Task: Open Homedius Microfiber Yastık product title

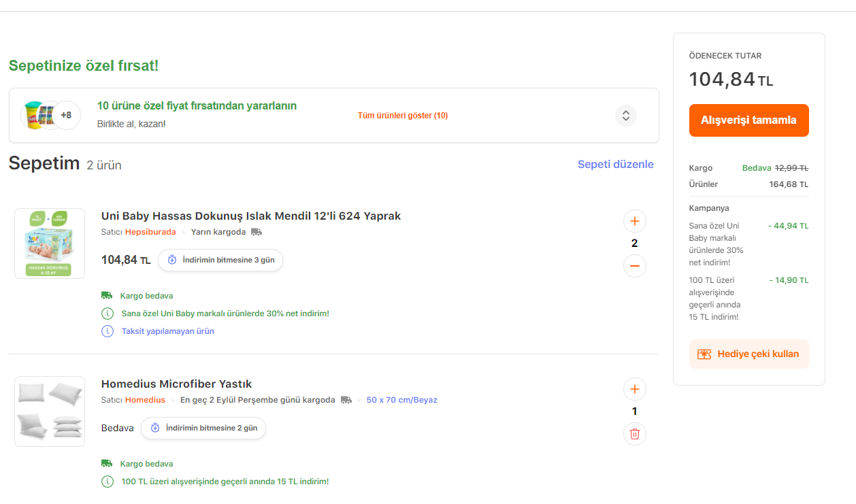Action: [x=177, y=384]
